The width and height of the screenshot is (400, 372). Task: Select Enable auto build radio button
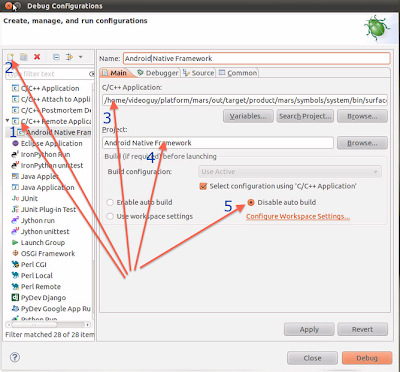tap(110, 202)
